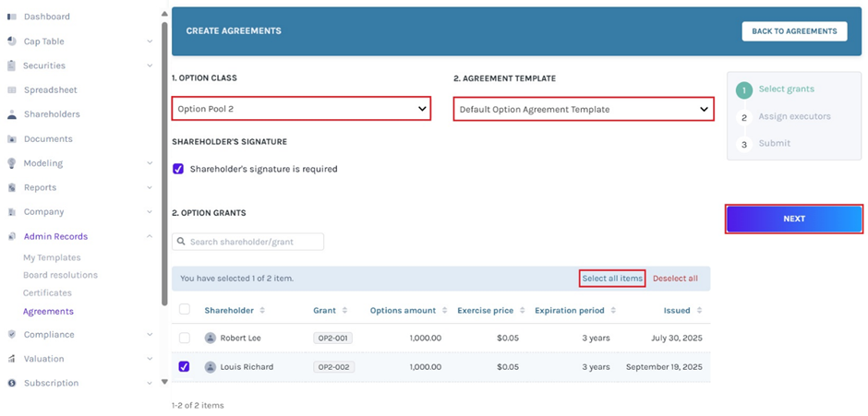Screen dimensions: 868x416
Task: Click the 1-2 of 2 items text
Action: (x=198, y=406)
